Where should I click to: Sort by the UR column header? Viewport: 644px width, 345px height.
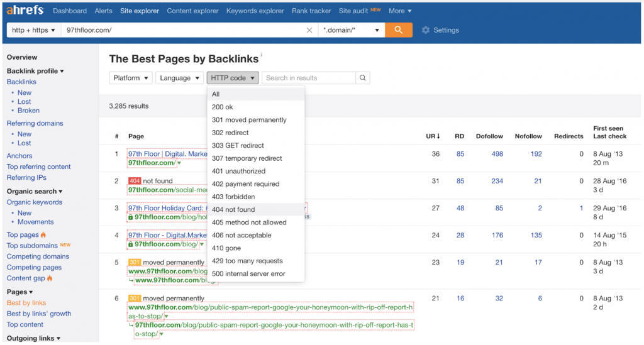pyautogui.click(x=433, y=136)
